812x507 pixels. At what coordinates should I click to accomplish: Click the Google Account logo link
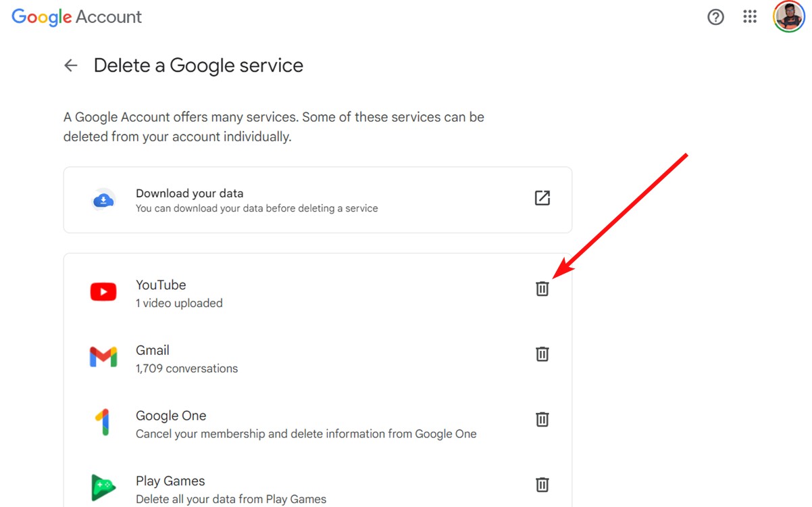[x=76, y=18]
